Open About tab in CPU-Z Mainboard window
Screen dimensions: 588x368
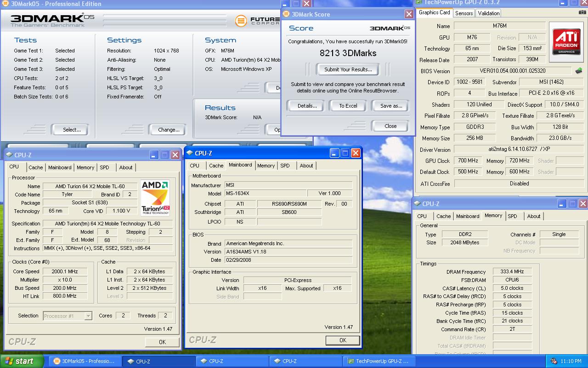pyautogui.click(x=306, y=166)
